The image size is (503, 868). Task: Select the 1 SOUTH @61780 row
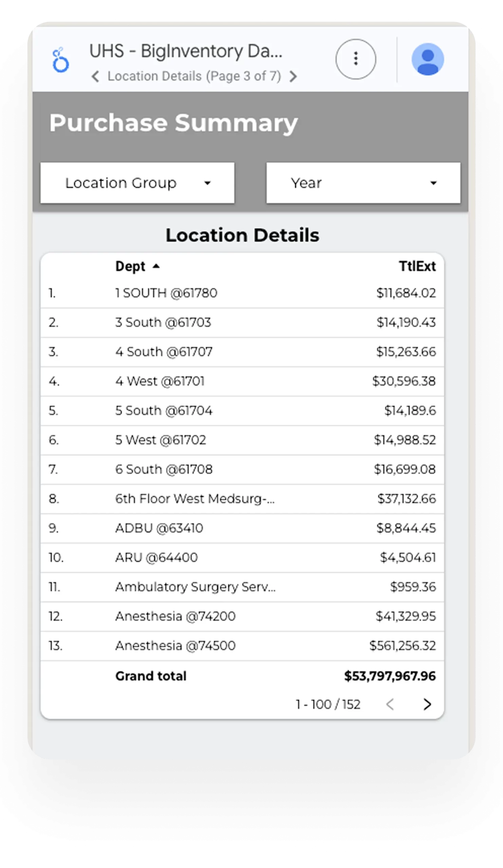[x=166, y=293]
